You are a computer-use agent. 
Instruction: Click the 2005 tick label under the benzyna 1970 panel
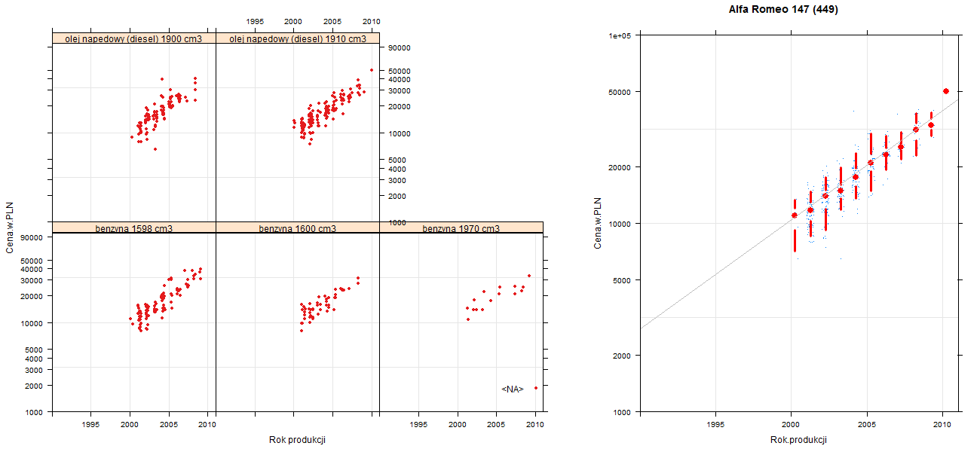click(497, 425)
